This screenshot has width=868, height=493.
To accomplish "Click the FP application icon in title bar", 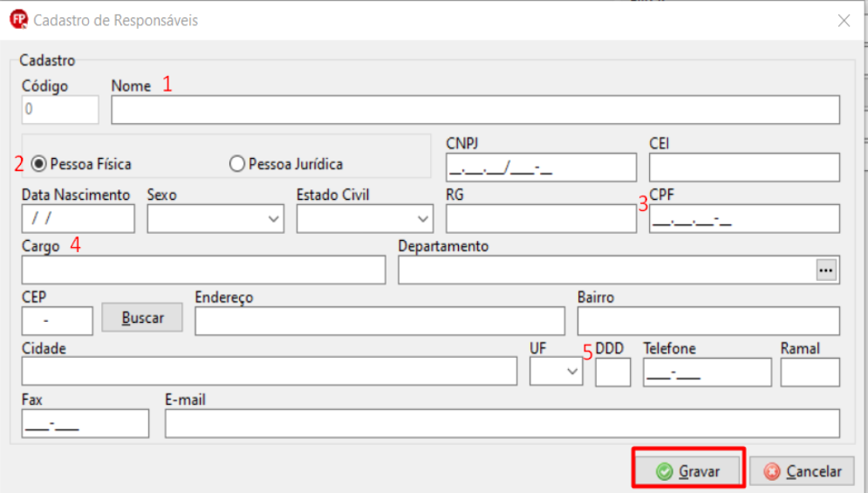I will [17, 19].
